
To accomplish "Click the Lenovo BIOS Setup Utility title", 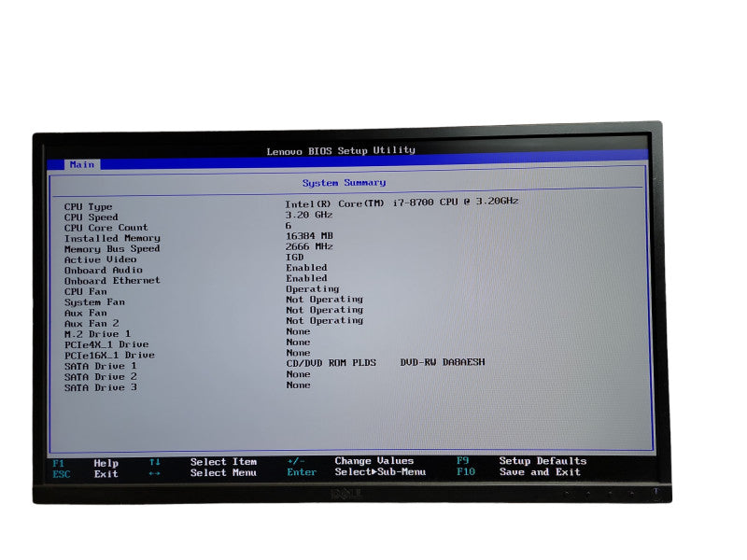I will point(341,151).
